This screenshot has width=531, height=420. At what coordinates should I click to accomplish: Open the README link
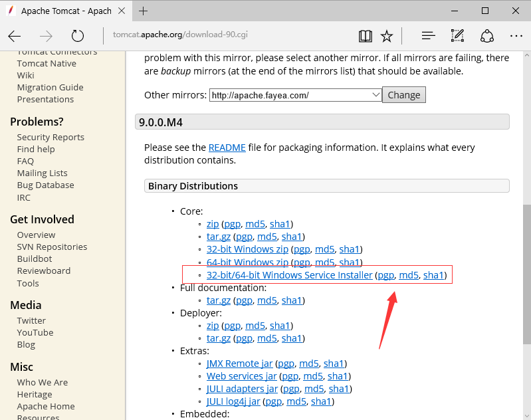pyautogui.click(x=227, y=148)
